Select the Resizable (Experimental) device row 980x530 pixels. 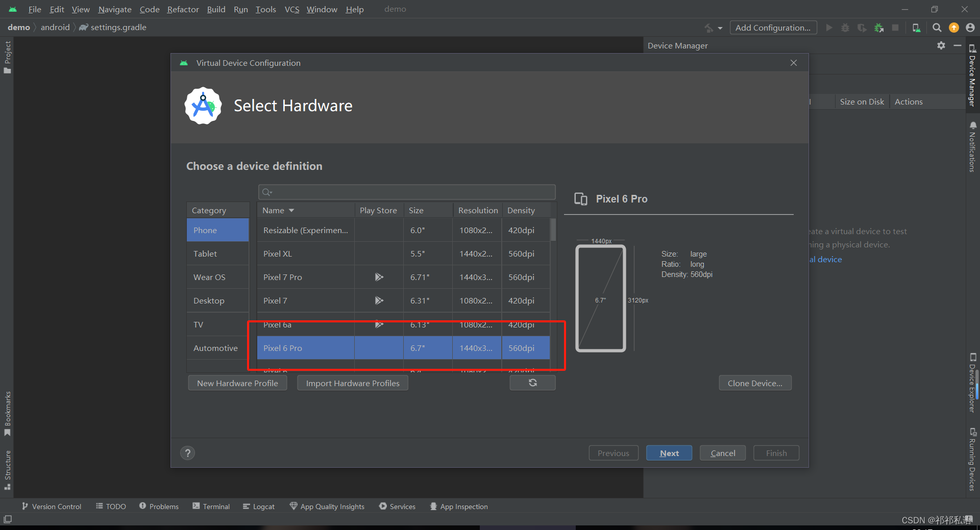click(x=403, y=230)
